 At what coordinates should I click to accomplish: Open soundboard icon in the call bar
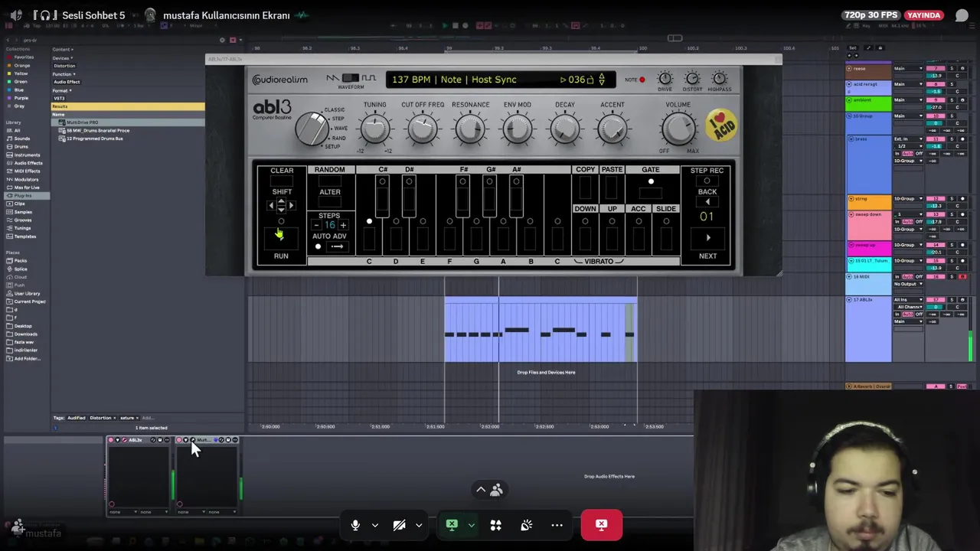(x=527, y=525)
